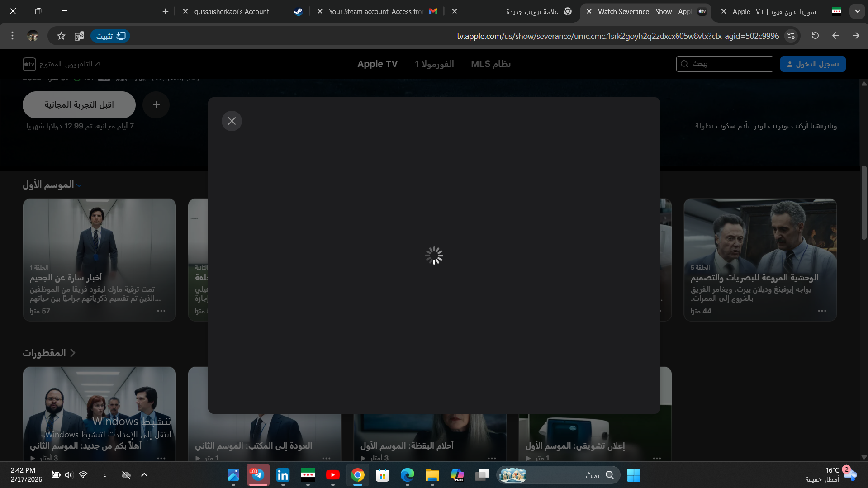Launch YouTube from the taskbar
The width and height of the screenshot is (868, 488).
[332, 475]
